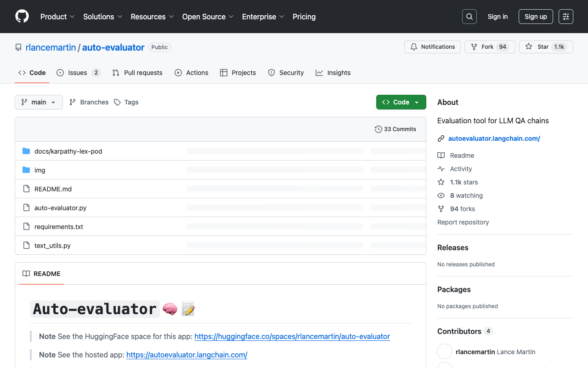
Task: Open the docs/karpathy-lex-pod folder
Action: click(x=68, y=151)
